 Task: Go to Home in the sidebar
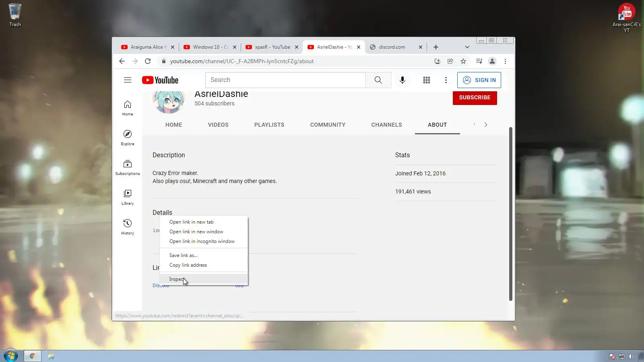point(128,108)
